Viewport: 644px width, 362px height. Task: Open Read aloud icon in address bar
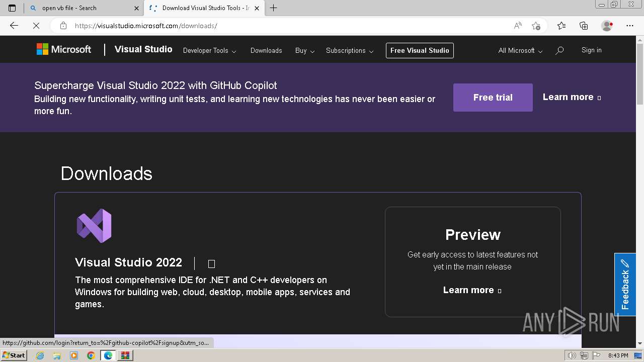(518, 26)
